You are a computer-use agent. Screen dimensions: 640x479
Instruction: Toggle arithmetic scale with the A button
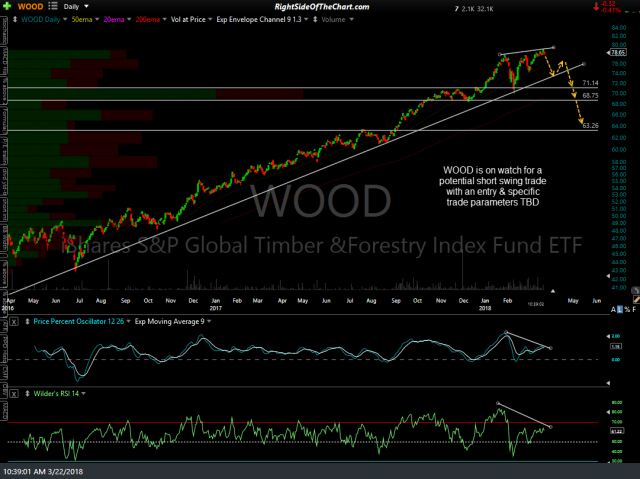(x=613, y=310)
